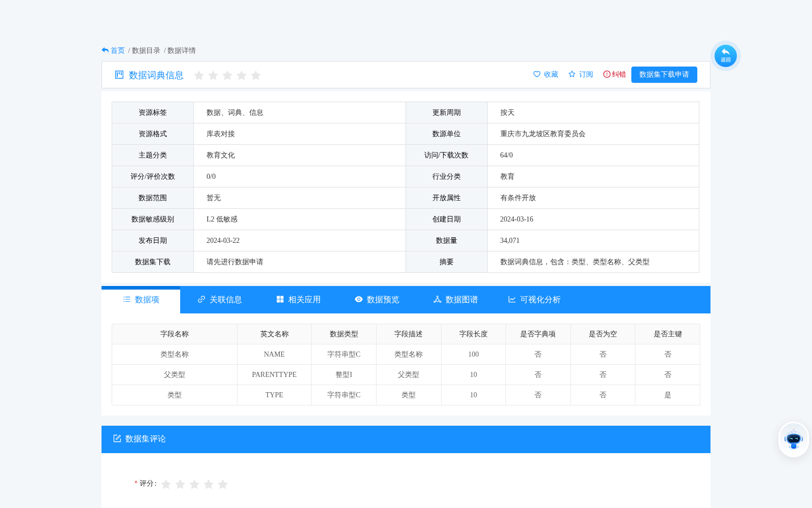
Task: Switch to the 数据预览 tab
Action: pos(377,300)
